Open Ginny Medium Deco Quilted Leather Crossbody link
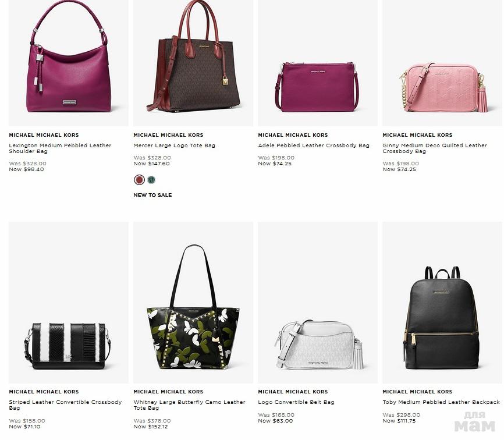504x440 pixels. click(x=435, y=148)
